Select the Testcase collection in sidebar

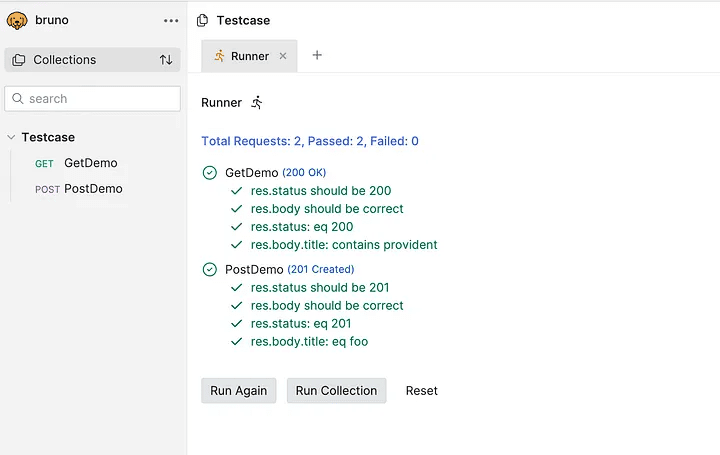point(48,137)
